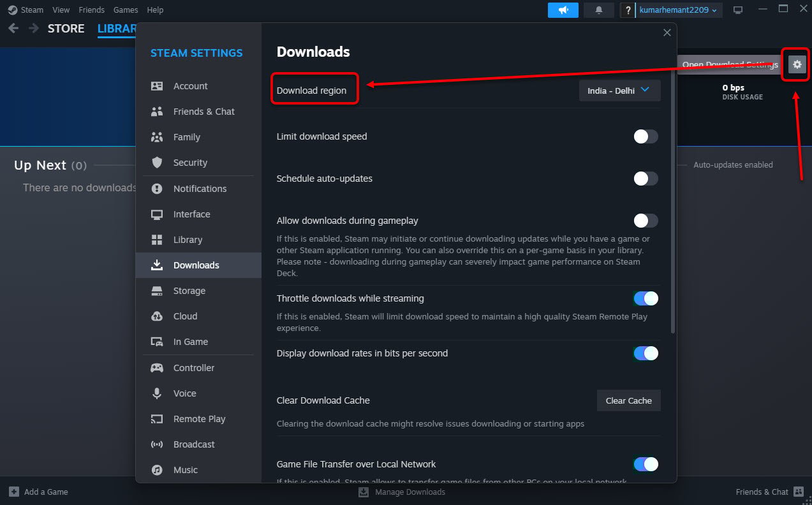Click Manage Downloads at the bottom
This screenshot has height=505, width=812.
pyautogui.click(x=410, y=492)
